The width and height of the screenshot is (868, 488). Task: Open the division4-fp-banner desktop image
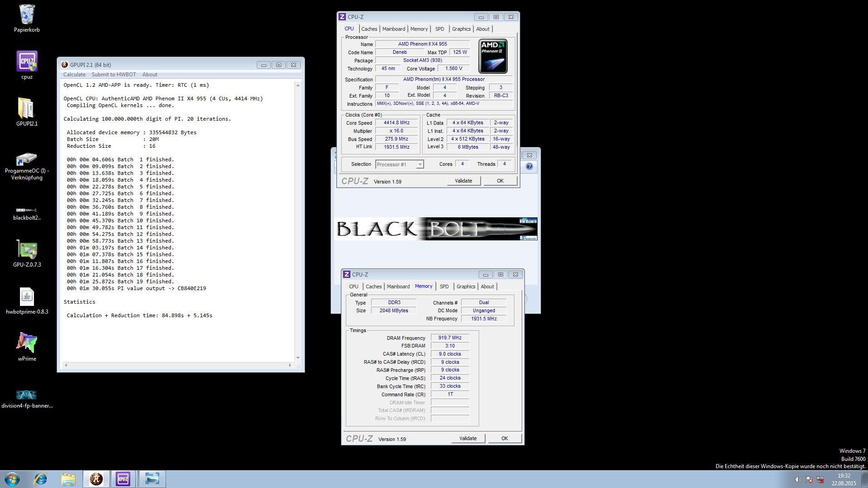(27, 399)
